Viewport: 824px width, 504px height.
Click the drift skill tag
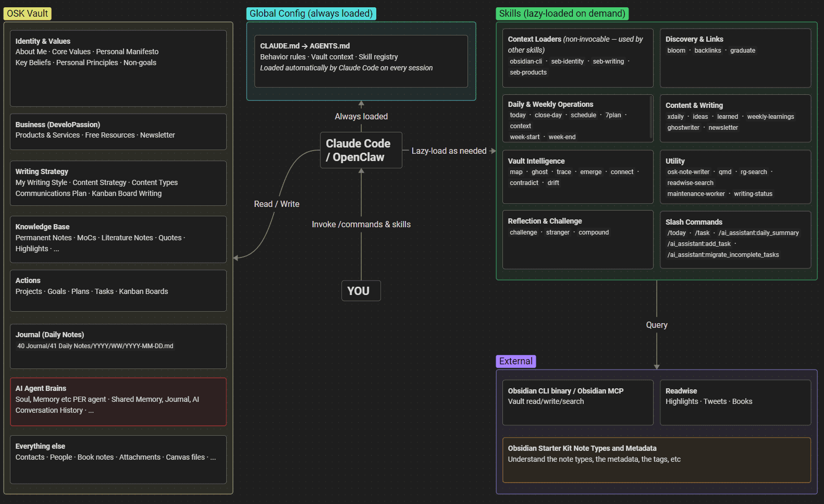pyautogui.click(x=553, y=183)
